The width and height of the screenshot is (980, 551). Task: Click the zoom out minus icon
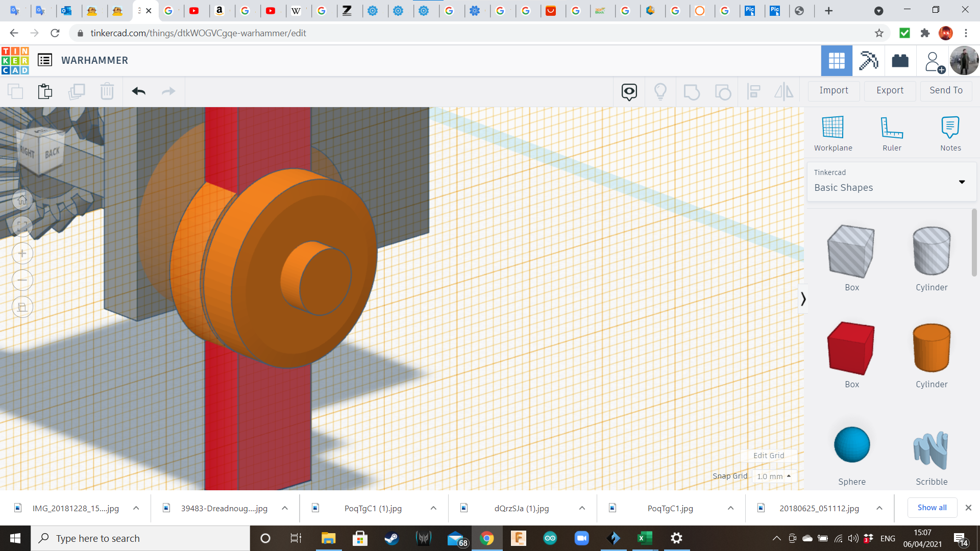22,280
